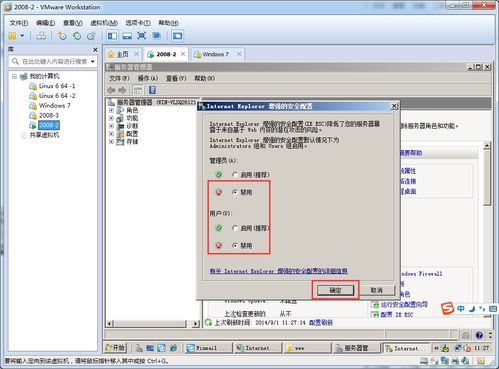Select the administrator disabled radio button
The image size is (499, 369).
tap(235, 192)
